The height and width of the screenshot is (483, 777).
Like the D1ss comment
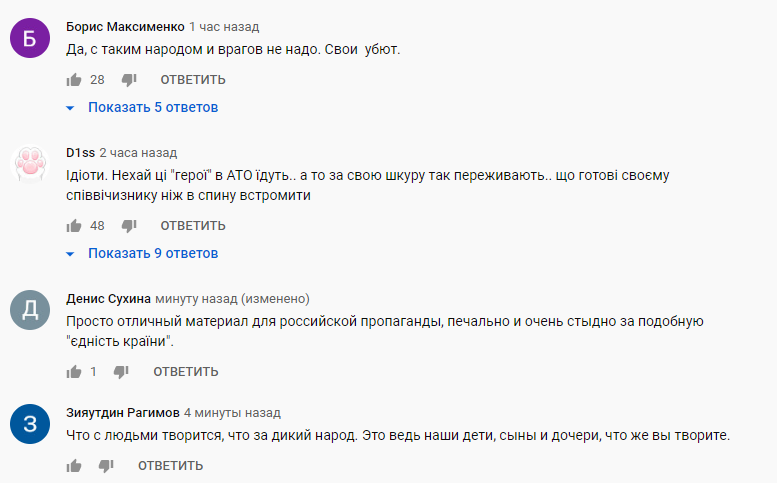74,226
